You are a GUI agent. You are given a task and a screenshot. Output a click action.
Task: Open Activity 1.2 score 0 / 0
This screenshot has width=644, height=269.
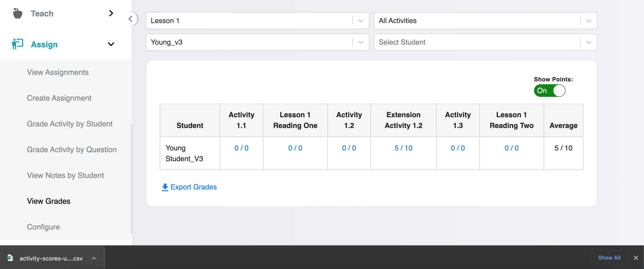(x=349, y=148)
